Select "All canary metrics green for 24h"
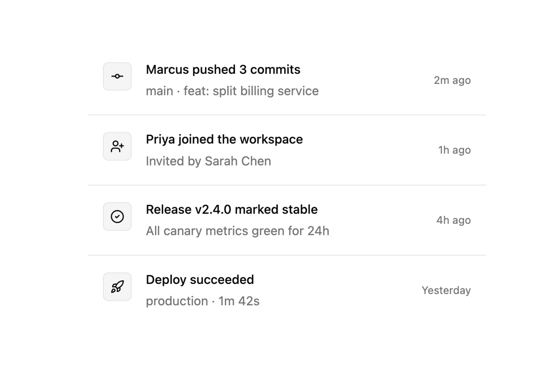 238,231
